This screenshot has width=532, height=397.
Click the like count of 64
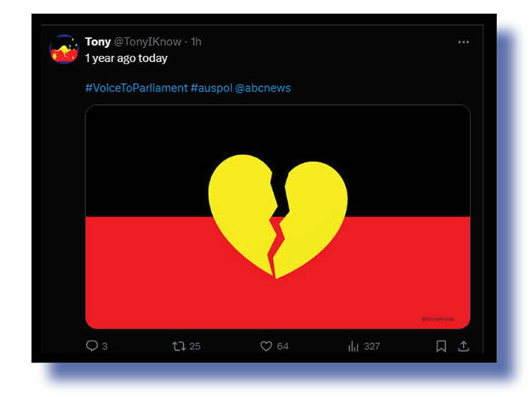point(282,346)
